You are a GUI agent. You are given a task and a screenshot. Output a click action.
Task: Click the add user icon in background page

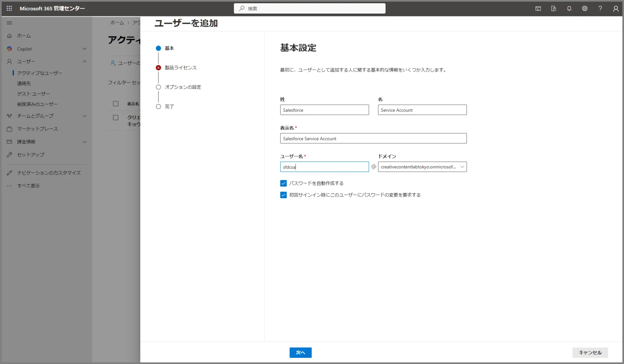coord(113,63)
